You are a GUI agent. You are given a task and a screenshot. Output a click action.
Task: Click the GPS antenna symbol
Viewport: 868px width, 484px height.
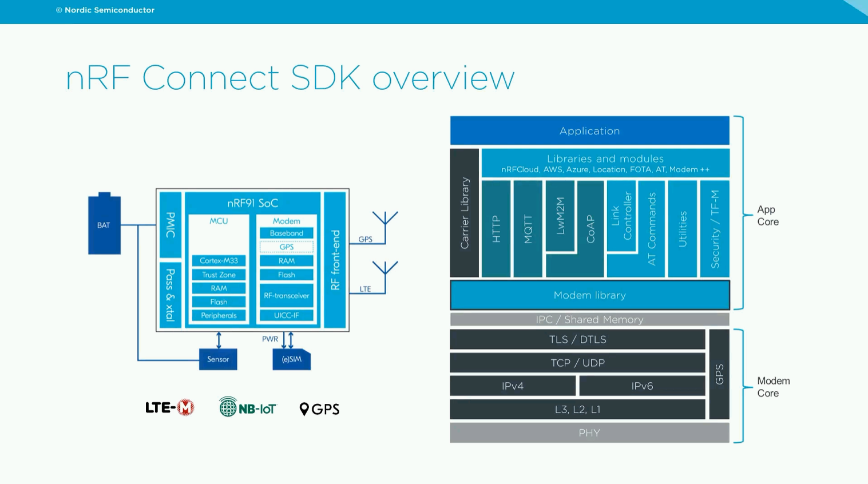coord(385,227)
